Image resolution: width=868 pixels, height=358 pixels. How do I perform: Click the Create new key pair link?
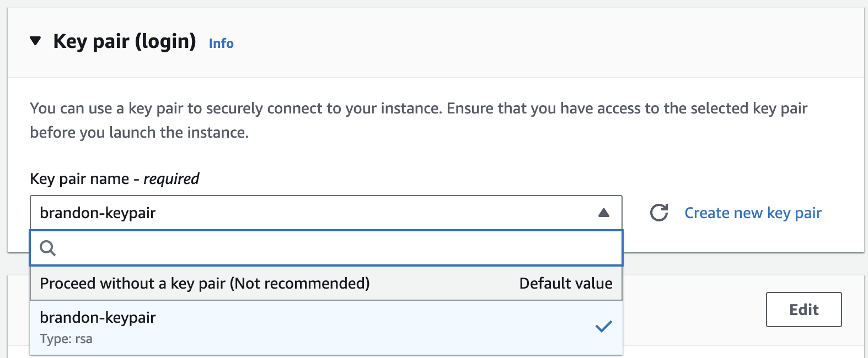click(x=753, y=213)
